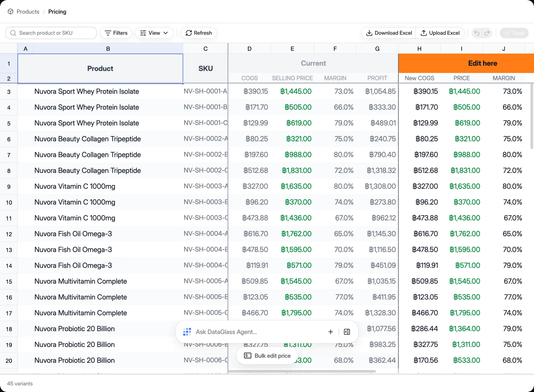This screenshot has height=392, width=534.
Task: Open the Filters button
Action: [116, 33]
